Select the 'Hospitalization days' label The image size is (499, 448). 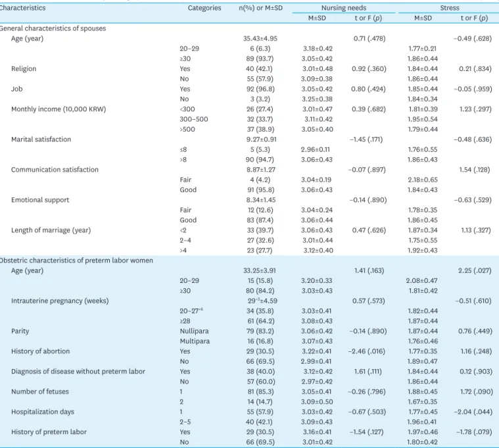pyautogui.click(x=43, y=412)
